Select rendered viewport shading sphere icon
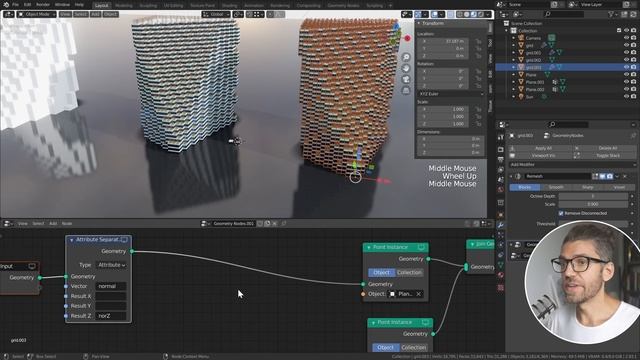This screenshot has height=360, width=640. [x=480, y=14]
